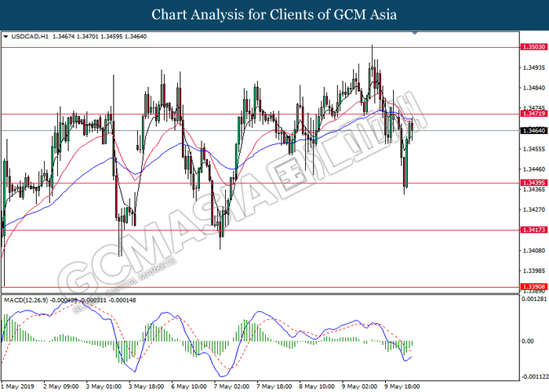
Task: Click the 1.34395 red price tag
Action: [533, 183]
